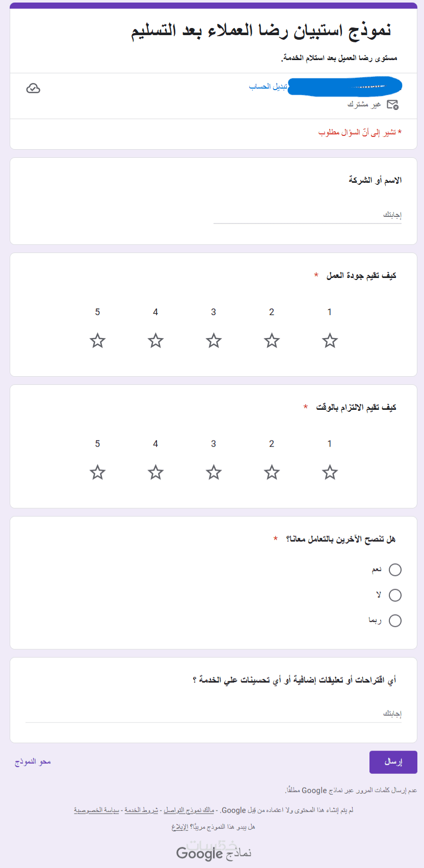The width and height of the screenshot is (424, 868).
Task: Click the الإبلاغ report link
Action: pos(180,827)
